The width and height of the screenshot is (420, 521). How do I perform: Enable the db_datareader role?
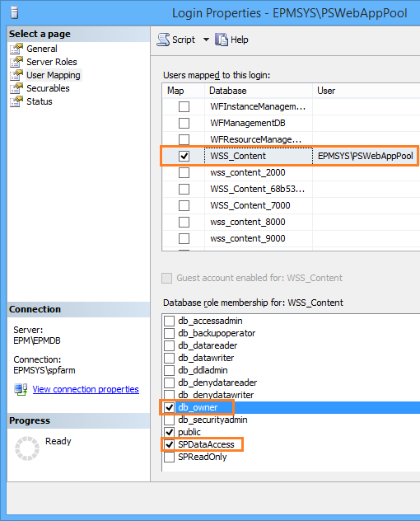pos(170,345)
